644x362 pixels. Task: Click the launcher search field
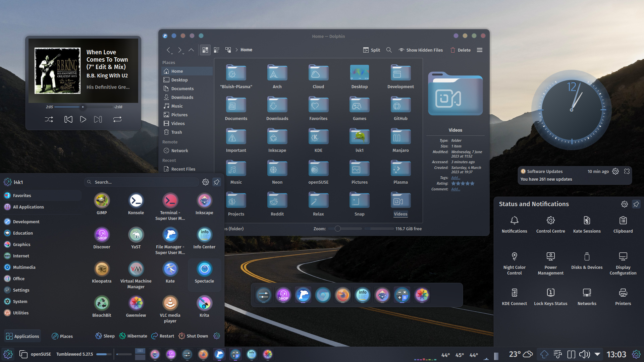[141, 182]
